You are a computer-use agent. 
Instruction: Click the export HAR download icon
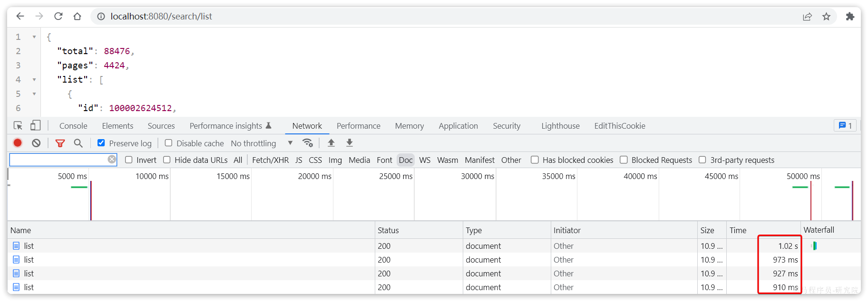point(350,143)
